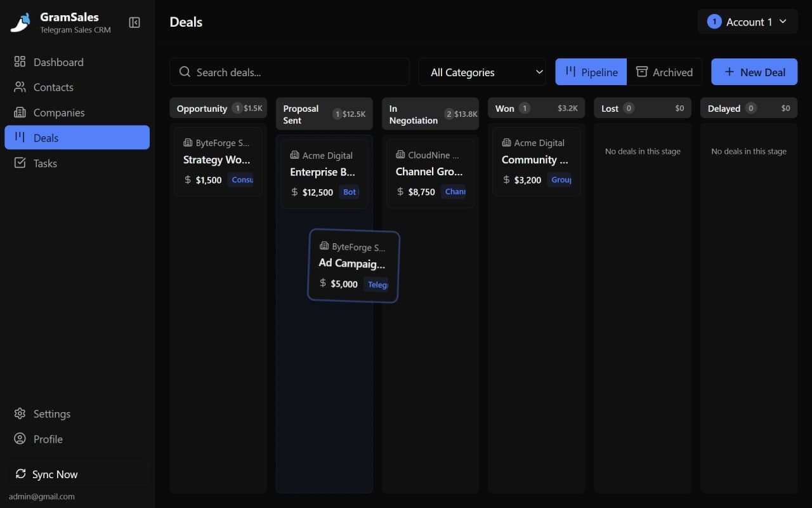Click the search magnifier icon

click(x=184, y=72)
